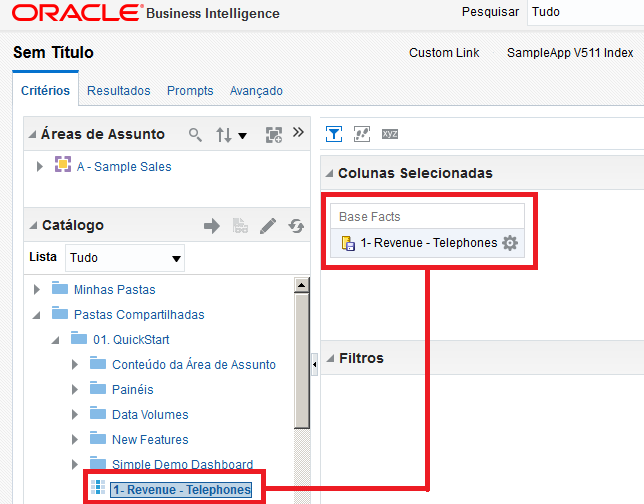Open gear options for Revenue - Telephones column
The height and width of the screenshot is (504, 644).
[x=510, y=243]
